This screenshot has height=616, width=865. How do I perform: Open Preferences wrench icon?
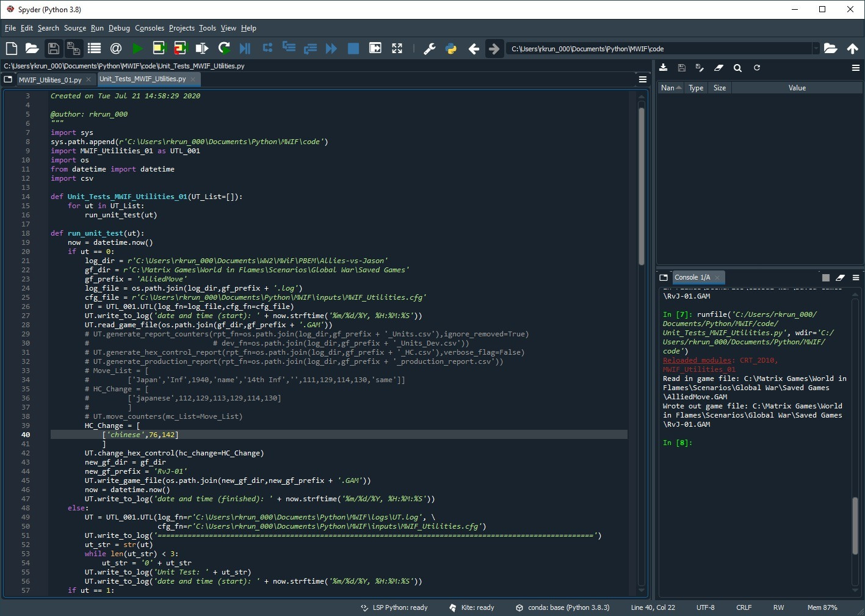[430, 49]
